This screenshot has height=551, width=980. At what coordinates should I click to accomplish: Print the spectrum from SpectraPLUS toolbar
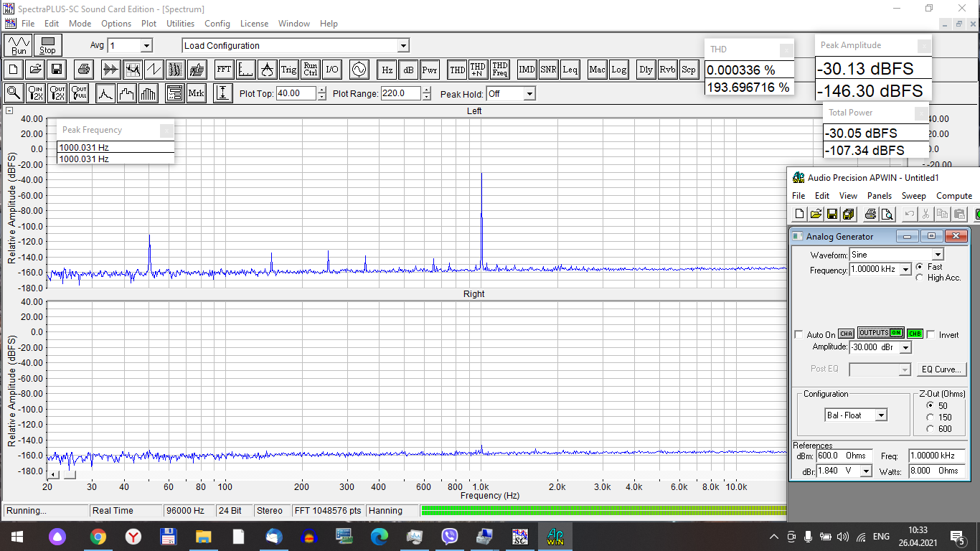pos(84,70)
